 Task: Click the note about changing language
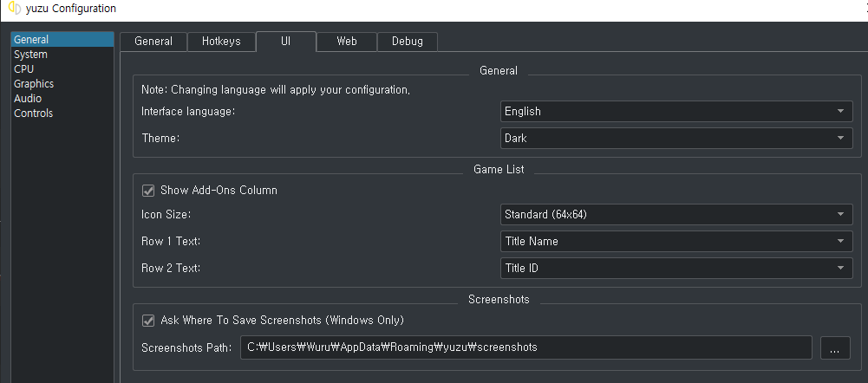tap(276, 89)
